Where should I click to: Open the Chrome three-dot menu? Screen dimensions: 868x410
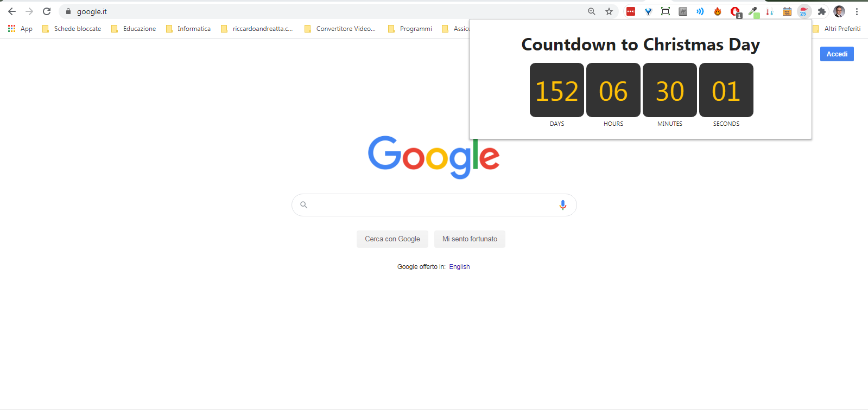point(857,11)
